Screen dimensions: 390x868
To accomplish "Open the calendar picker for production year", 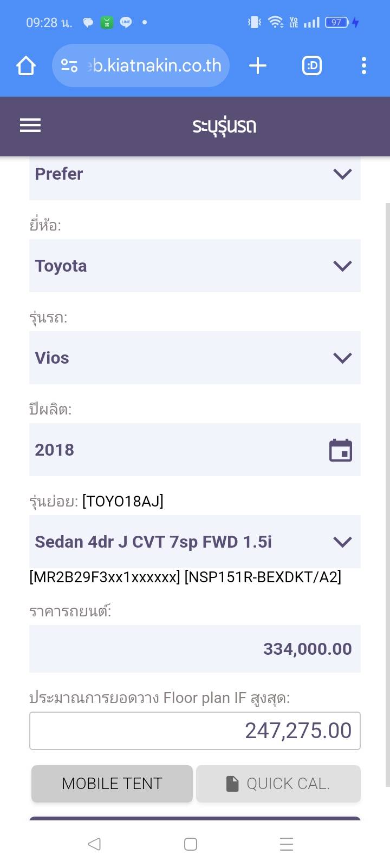I will click(x=341, y=450).
